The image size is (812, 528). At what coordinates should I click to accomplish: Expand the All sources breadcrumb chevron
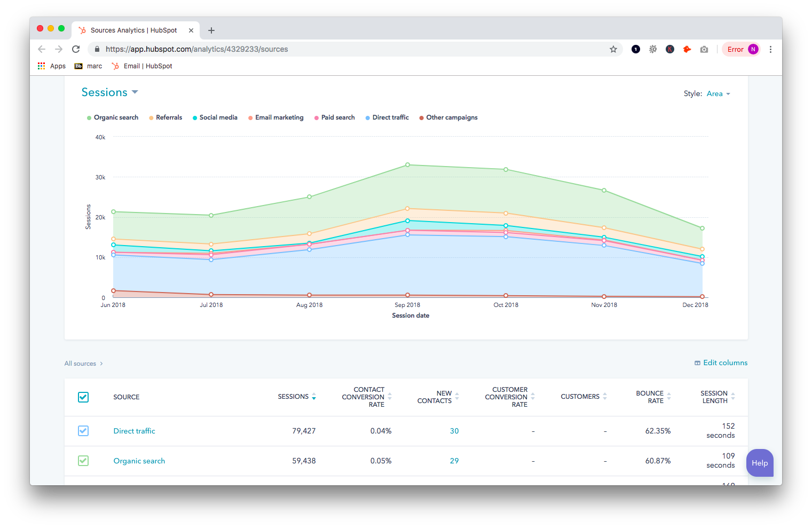tap(101, 364)
